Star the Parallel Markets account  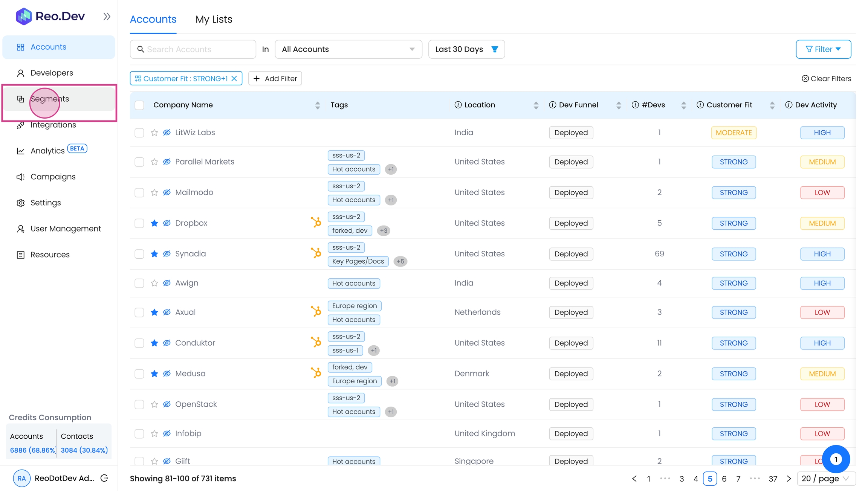(154, 162)
